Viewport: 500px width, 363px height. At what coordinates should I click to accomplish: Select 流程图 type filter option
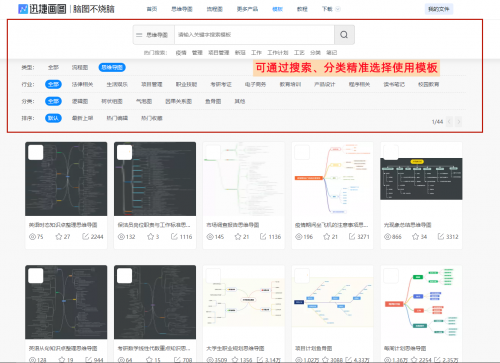(x=80, y=67)
